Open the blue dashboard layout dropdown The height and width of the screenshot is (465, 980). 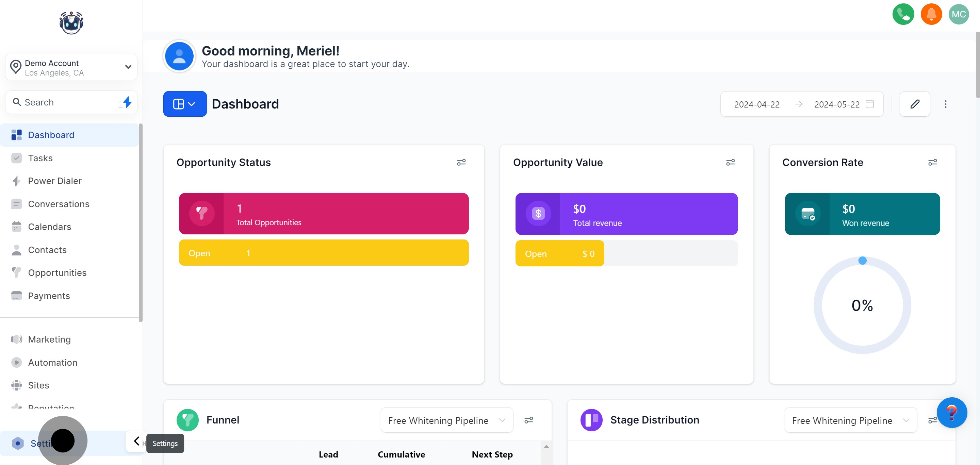click(x=185, y=104)
